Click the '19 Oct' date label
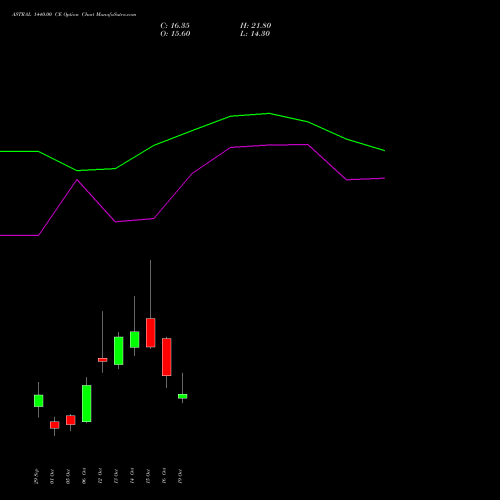The height and width of the screenshot is (500, 500). pos(180,476)
